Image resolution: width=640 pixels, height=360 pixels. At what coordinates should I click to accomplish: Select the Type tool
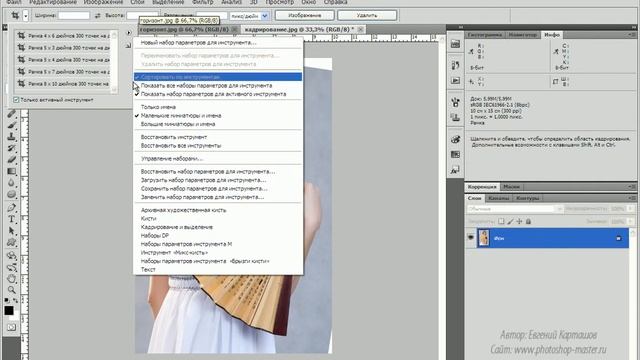[11, 219]
